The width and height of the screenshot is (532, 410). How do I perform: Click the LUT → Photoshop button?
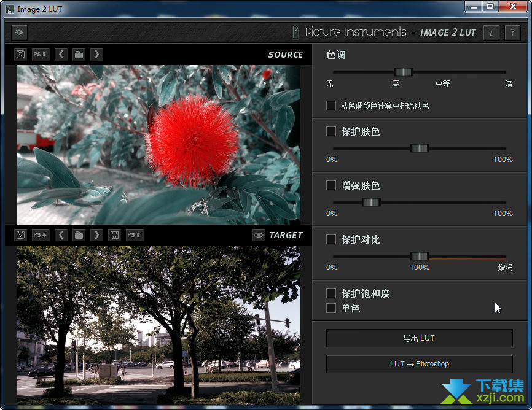[x=420, y=364]
